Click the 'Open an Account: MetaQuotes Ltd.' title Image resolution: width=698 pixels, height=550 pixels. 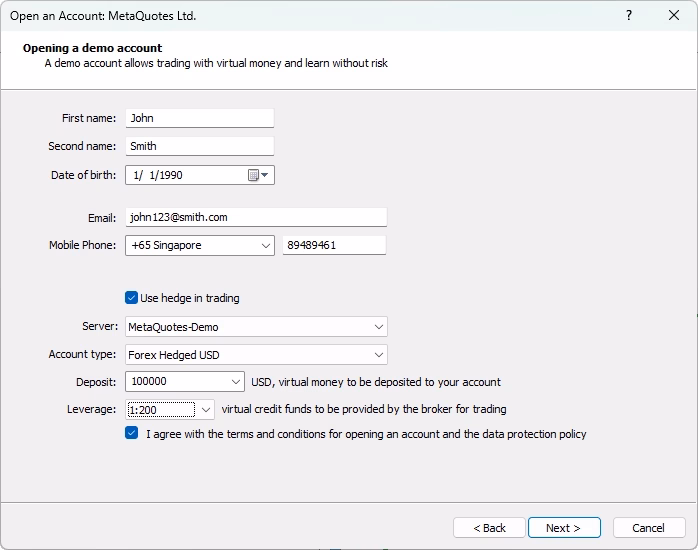(x=103, y=16)
